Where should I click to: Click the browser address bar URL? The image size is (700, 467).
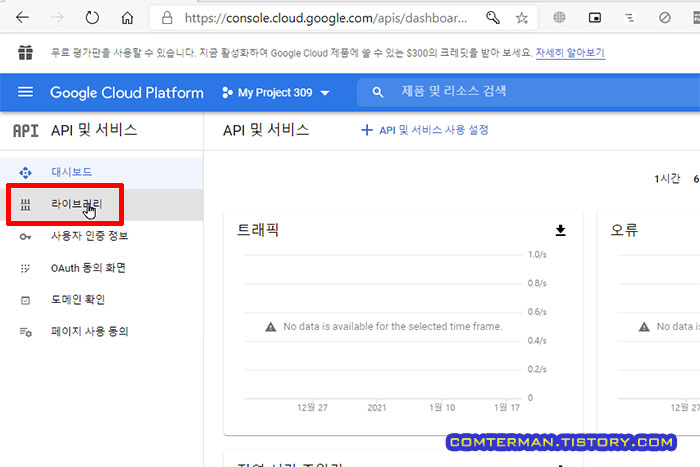[325, 18]
